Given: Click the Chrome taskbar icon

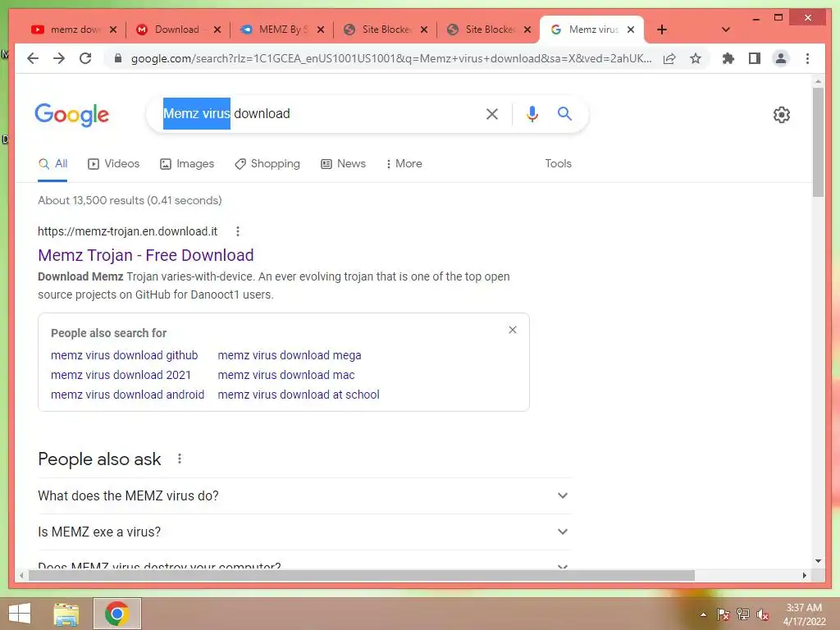Looking at the screenshot, I should pos(117,614).
